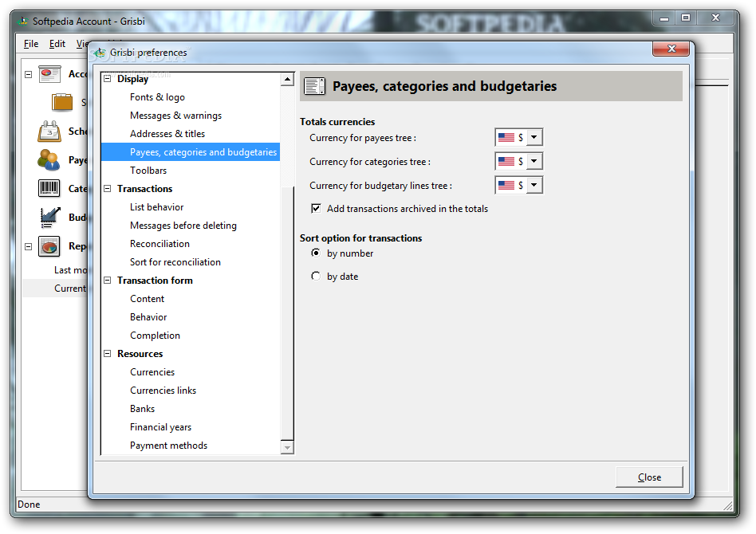Select Completion preferences page

point(155,335)
